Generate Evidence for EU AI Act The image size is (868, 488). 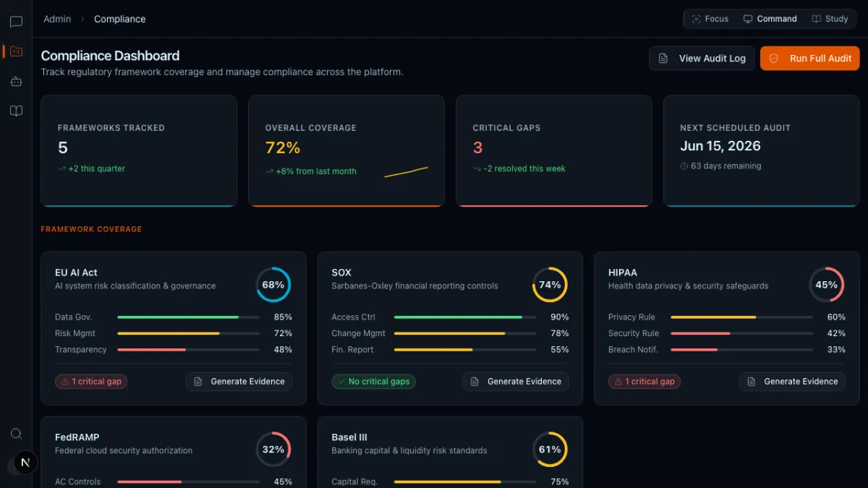pyautogui.click(x=239, y=382)
